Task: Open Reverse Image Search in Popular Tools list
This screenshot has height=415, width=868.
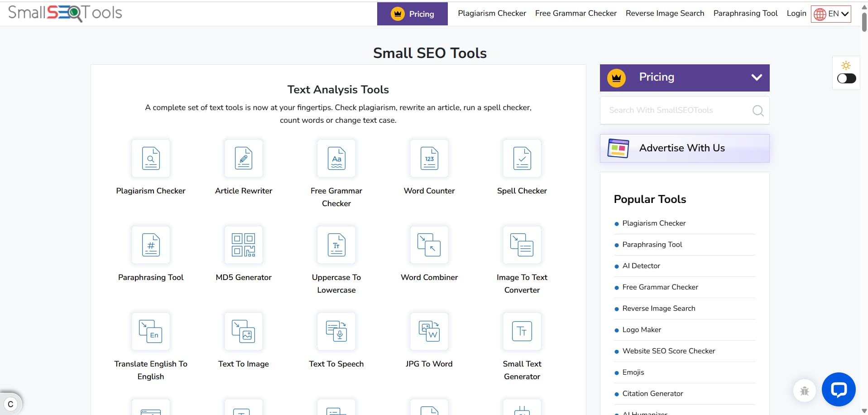Action: [x=659, y=309]
